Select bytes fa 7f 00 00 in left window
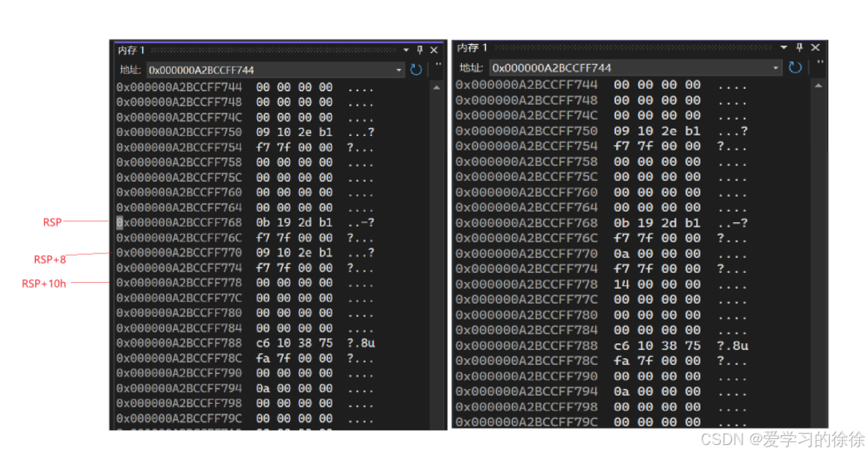Image resolution: width=868 pixels, height=454 pixels. click(x=294, y=358)
